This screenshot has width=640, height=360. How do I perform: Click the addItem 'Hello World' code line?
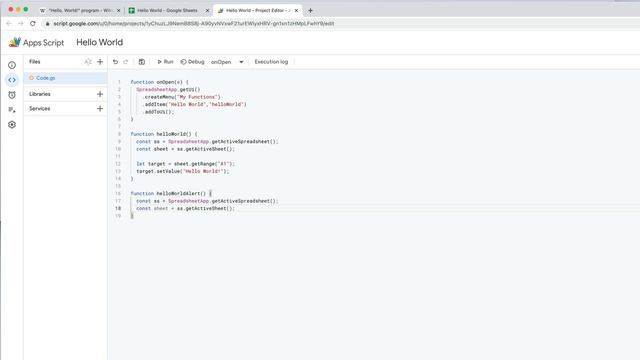click(x=194, y=104)
